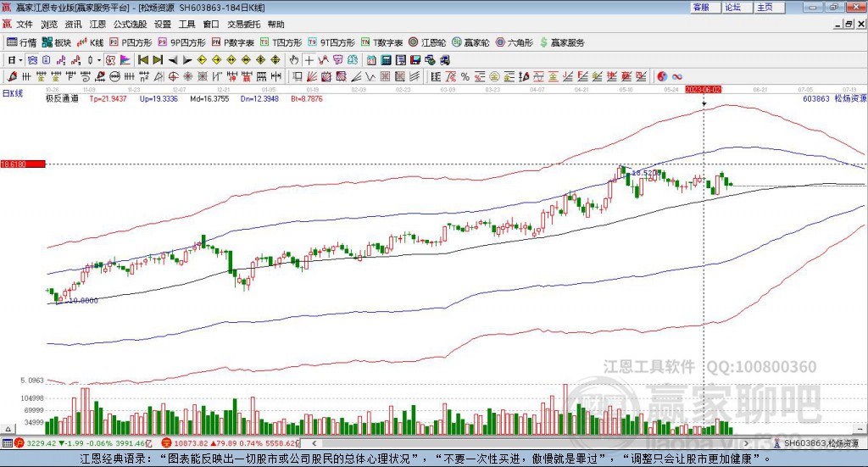This screenshot has height=467, width=868.
Task: Jump to last bar with green skip-forward arrow
Action: pos(158,60)
